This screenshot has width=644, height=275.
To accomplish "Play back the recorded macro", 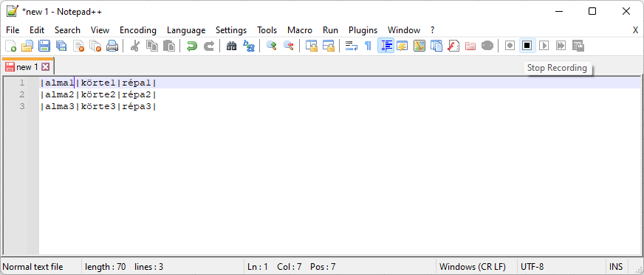I will [544, 46].
